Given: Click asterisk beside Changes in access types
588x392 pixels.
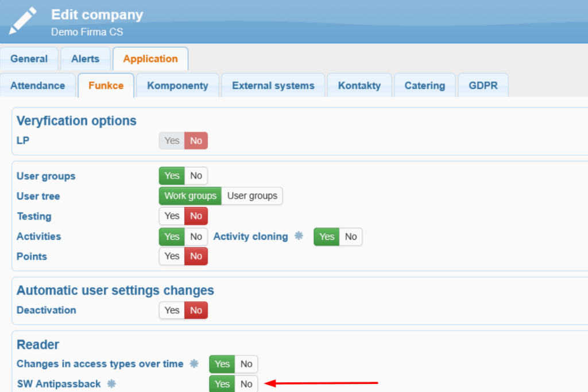Looking at the screenshot, I should [x=194, y=364].
